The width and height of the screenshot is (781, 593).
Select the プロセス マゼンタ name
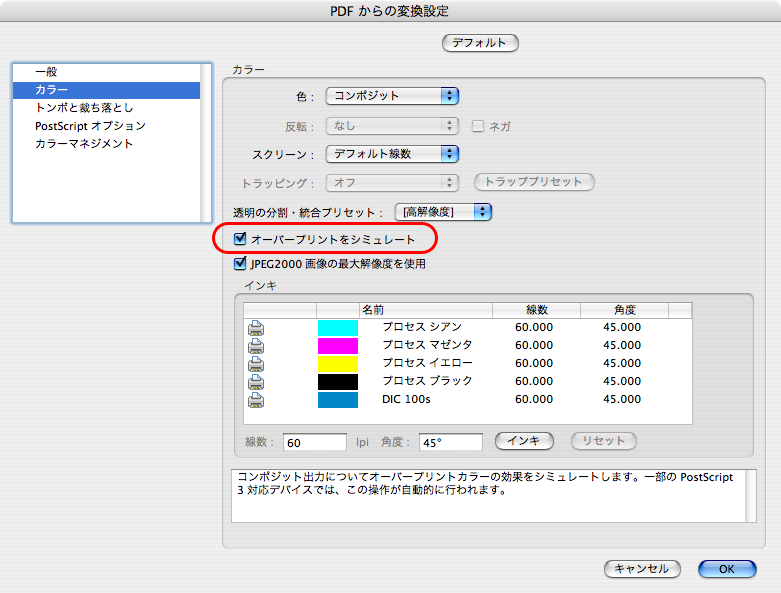(427, 345)
